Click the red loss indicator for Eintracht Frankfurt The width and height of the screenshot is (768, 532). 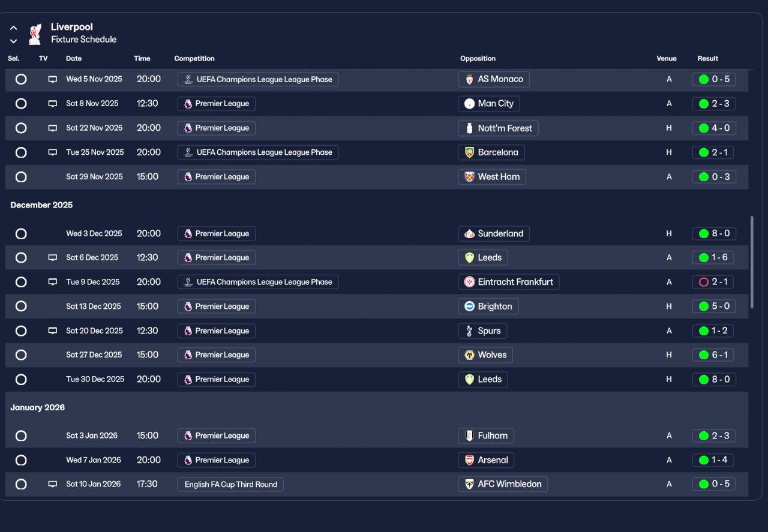704,282
